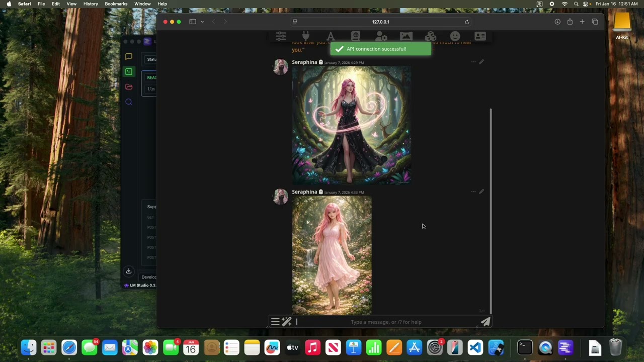
Task: Open Control Center in menu bar
Action: (x=587, y=4)
